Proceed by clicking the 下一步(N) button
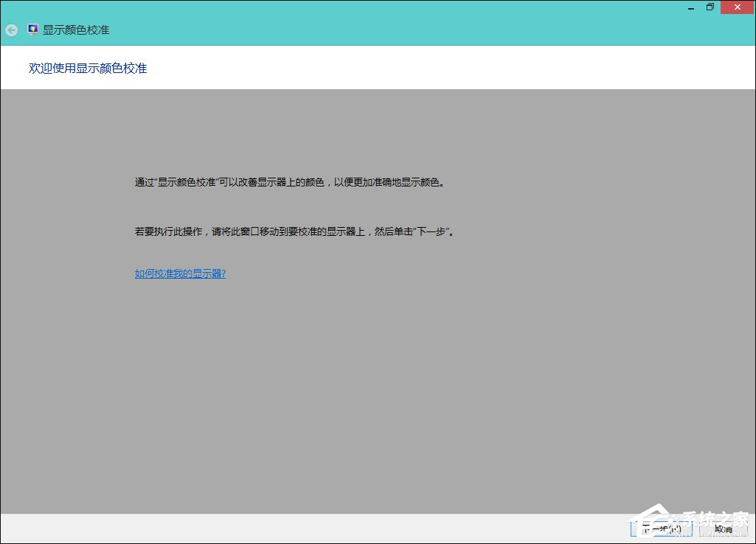This screenshot has height=544, width=756. 662,529
